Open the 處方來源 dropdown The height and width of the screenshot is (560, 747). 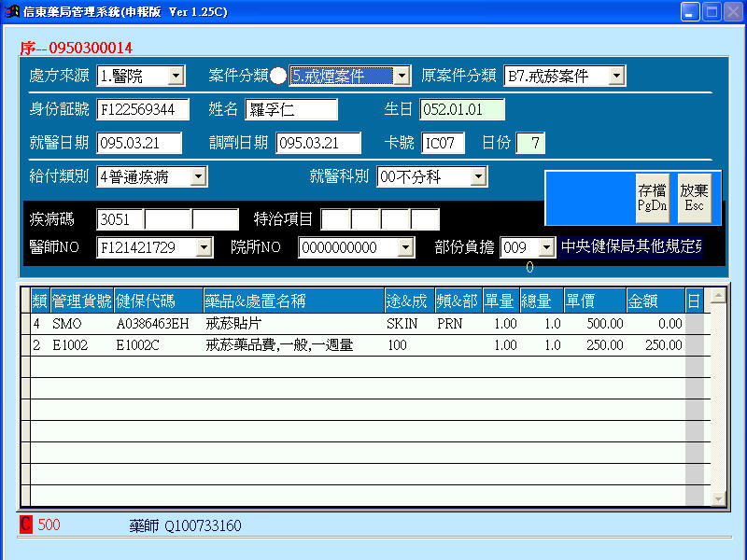176,76
